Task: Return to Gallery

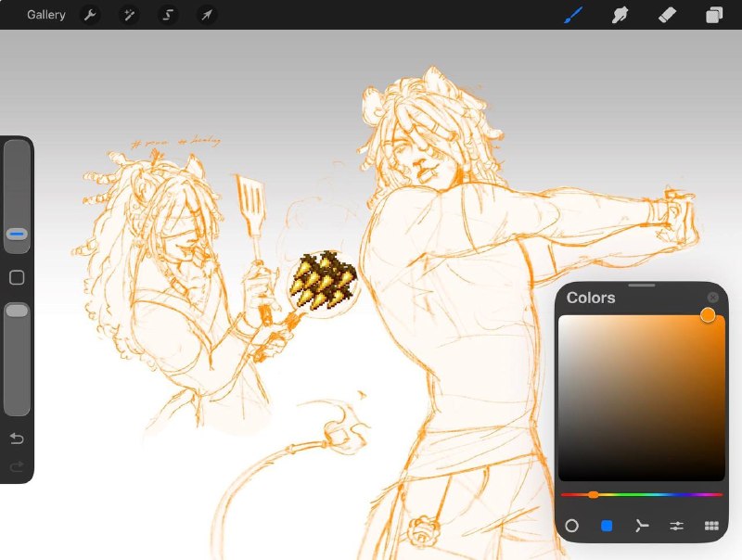Action: tap(45, 15)
